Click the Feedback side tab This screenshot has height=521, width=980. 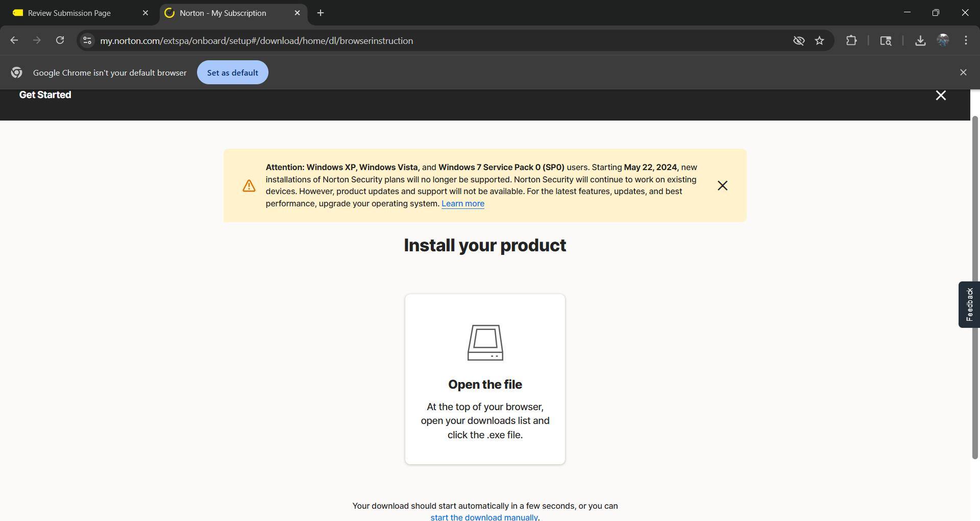click(x=969, y=304)
